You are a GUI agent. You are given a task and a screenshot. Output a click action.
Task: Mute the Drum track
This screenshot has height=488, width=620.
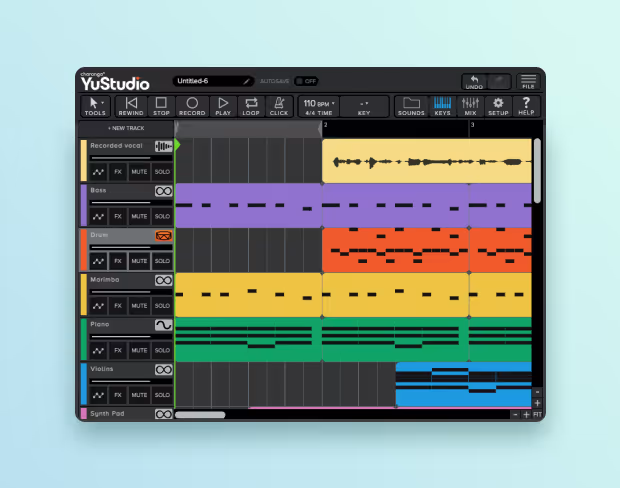pos(139,261)
